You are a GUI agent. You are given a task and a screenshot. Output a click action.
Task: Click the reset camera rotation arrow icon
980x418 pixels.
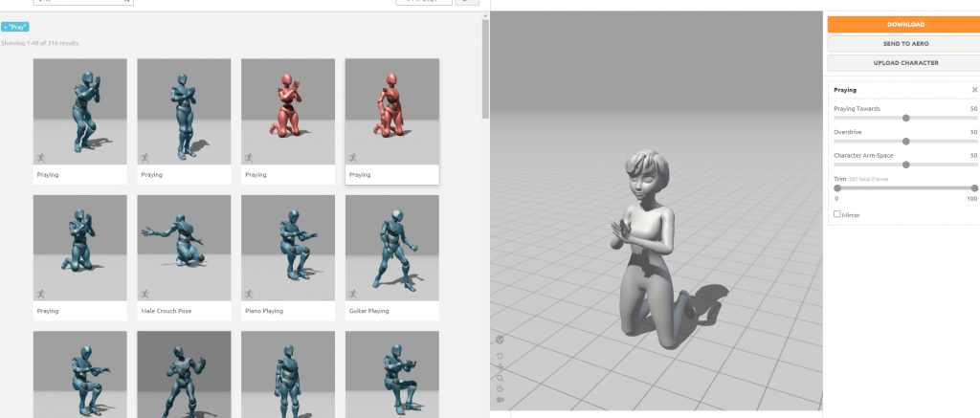pyautogui.click(x=500, y=356)
